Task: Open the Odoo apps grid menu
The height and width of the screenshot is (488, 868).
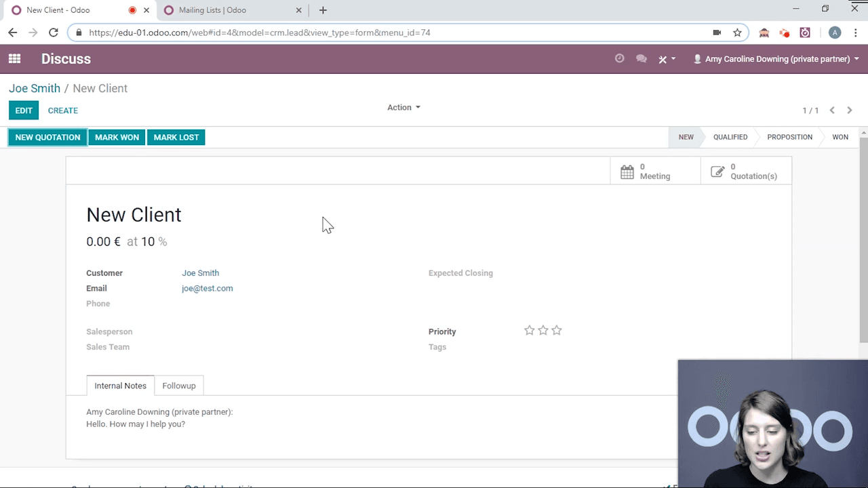Action: [14, 59]
